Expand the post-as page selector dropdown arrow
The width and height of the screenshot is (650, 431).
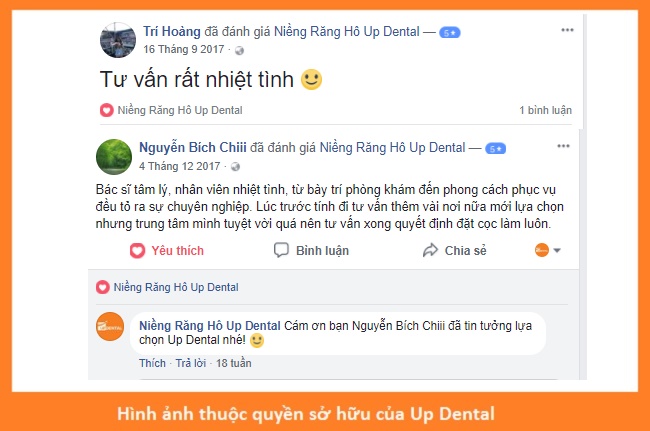pos(557,250)
